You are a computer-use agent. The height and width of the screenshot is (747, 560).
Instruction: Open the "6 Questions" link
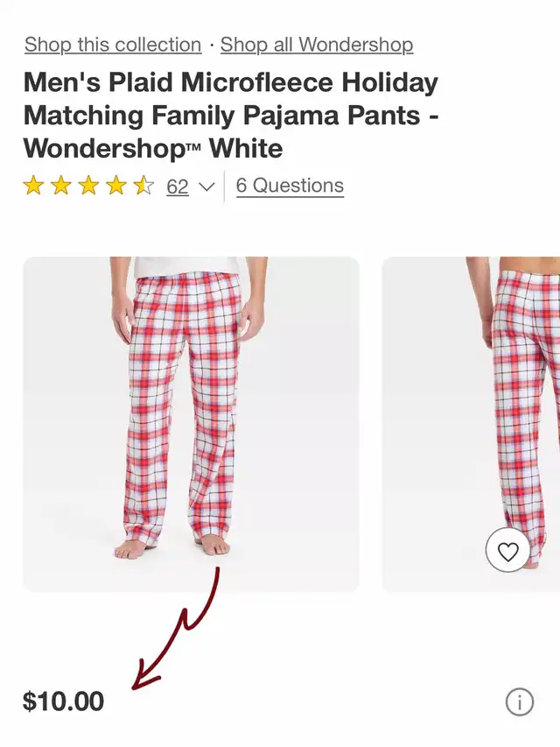pyautogui.click(x=290, y=186)
